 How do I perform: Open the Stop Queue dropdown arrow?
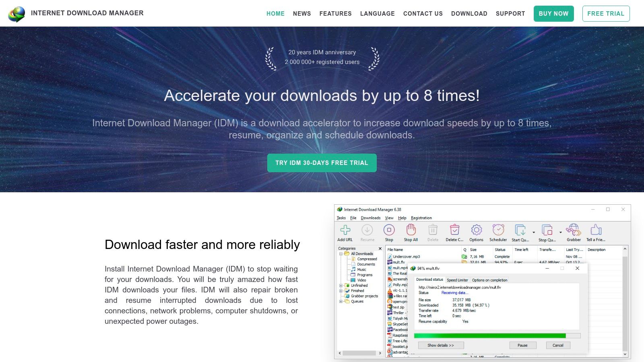pyautogui.click(x=560, y=232)
